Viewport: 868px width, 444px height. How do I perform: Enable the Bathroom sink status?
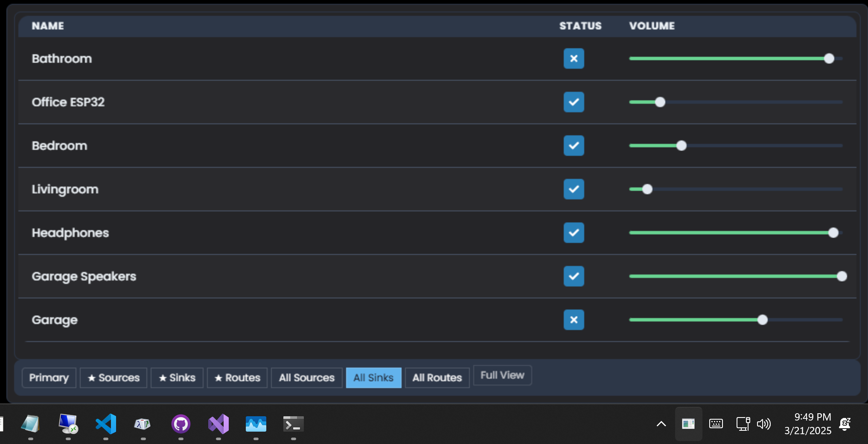click(x=574, y=58)
